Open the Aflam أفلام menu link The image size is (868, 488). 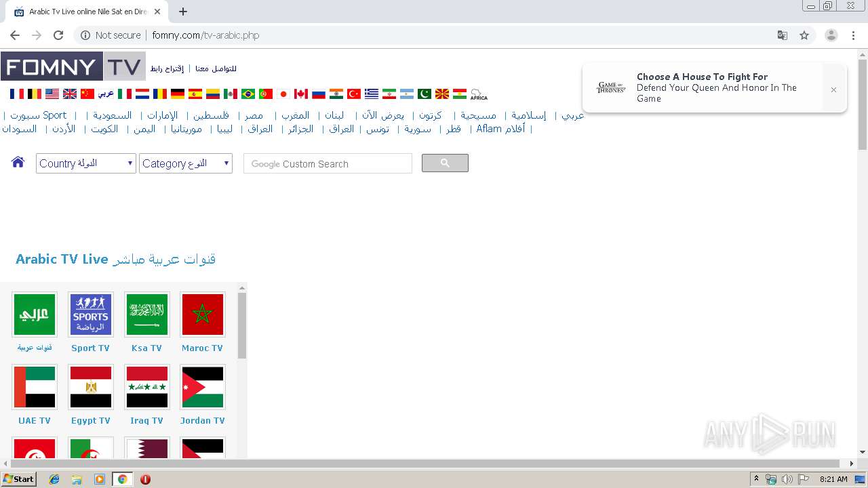click(500, 129)
